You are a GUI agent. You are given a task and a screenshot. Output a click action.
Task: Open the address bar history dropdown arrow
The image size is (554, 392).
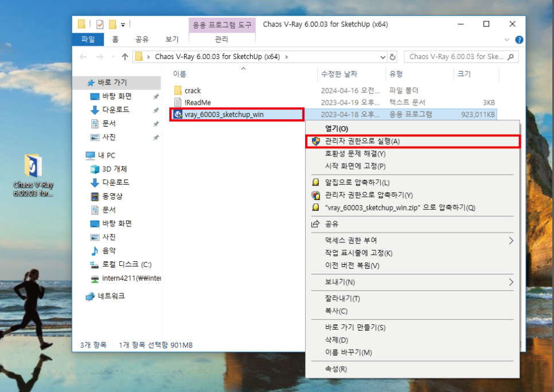(x=383, y=57)
